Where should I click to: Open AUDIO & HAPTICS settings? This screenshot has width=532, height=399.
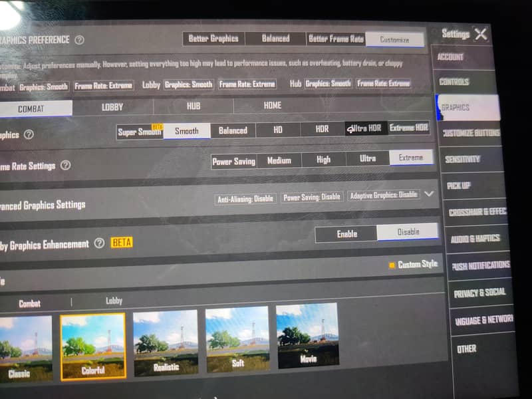(x=477, y=239)
